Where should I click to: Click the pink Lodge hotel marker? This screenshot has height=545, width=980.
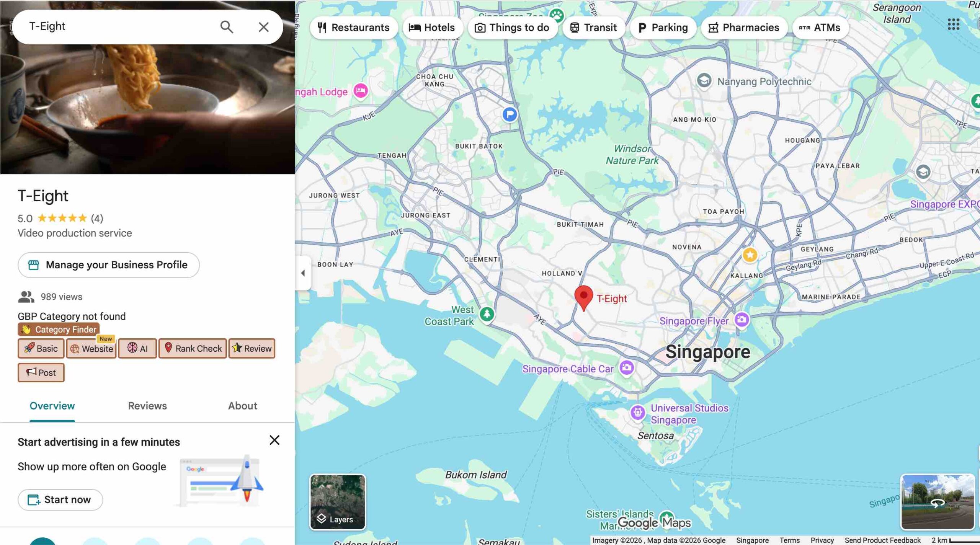(360, 91)
